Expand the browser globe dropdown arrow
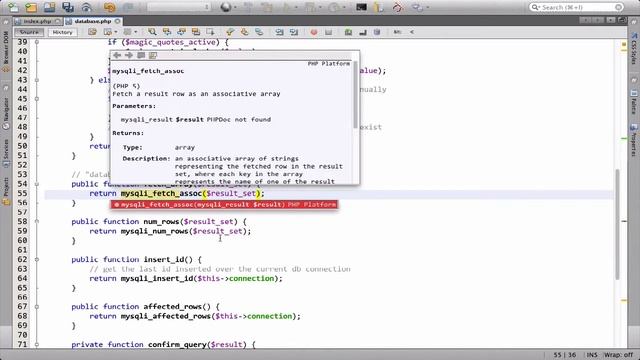 click(235, 7)
